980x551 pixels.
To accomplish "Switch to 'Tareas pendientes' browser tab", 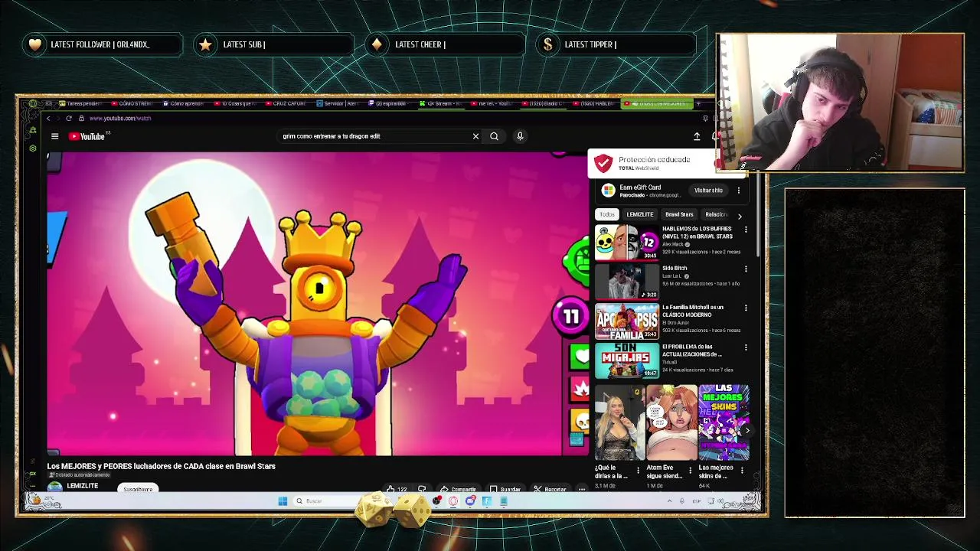I will 80,103.
